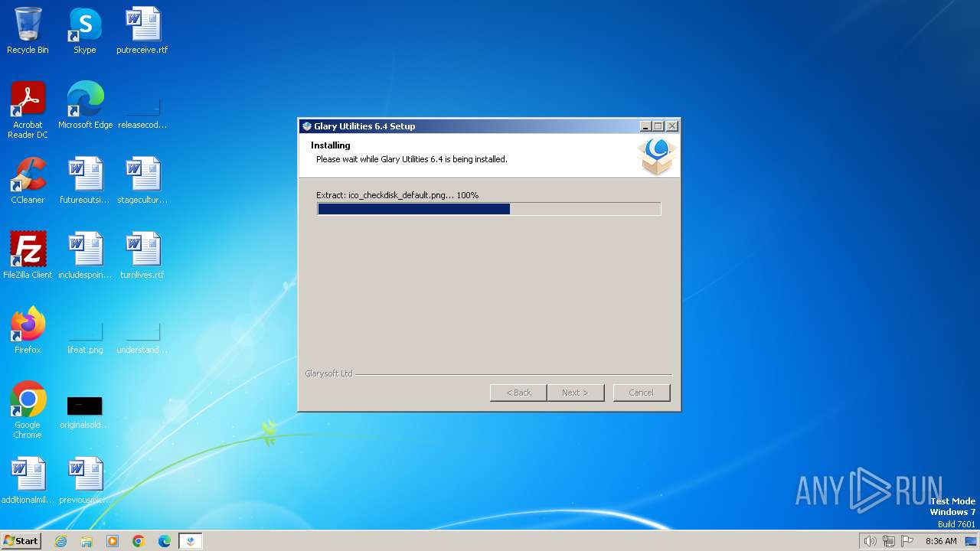The height and width of the screenshot is (551, 980).
Task: Click the disabled Next > button
Action: 575,393
